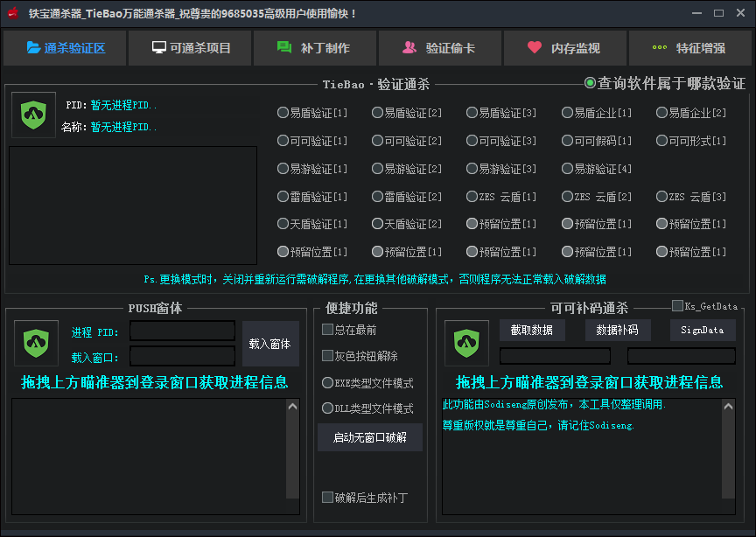Viewport: 756px width, 537px height.
Task: Select the 特征增强 tab
Action: 689,48
